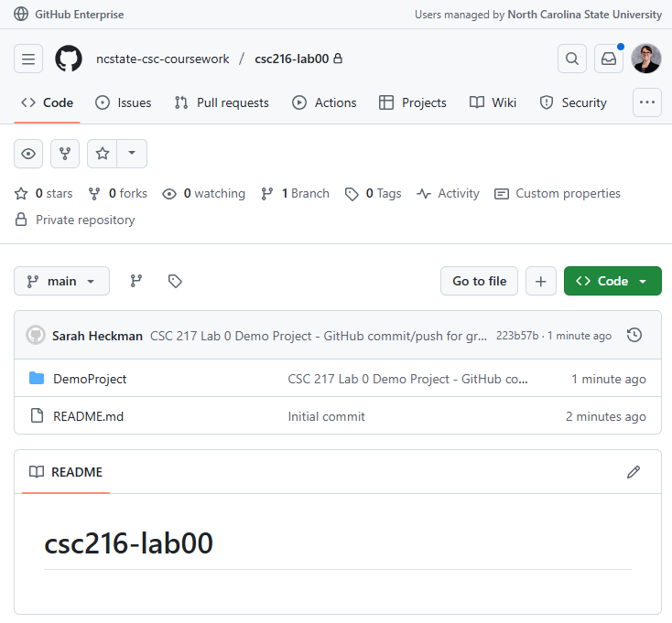Switch to the Pull requests tab
This screenshot has height=623, width=672.
pos(222,102)
